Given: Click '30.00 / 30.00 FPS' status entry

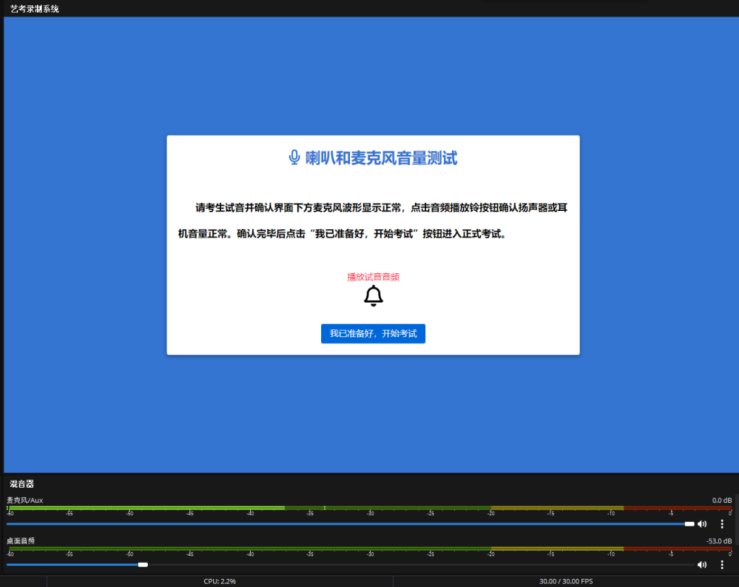Looking at the screenshot, I should pyautogui.click(x=566, y=581).
